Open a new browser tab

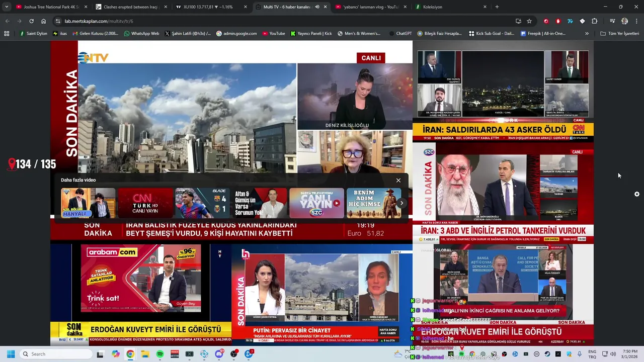tap(497, 7)
